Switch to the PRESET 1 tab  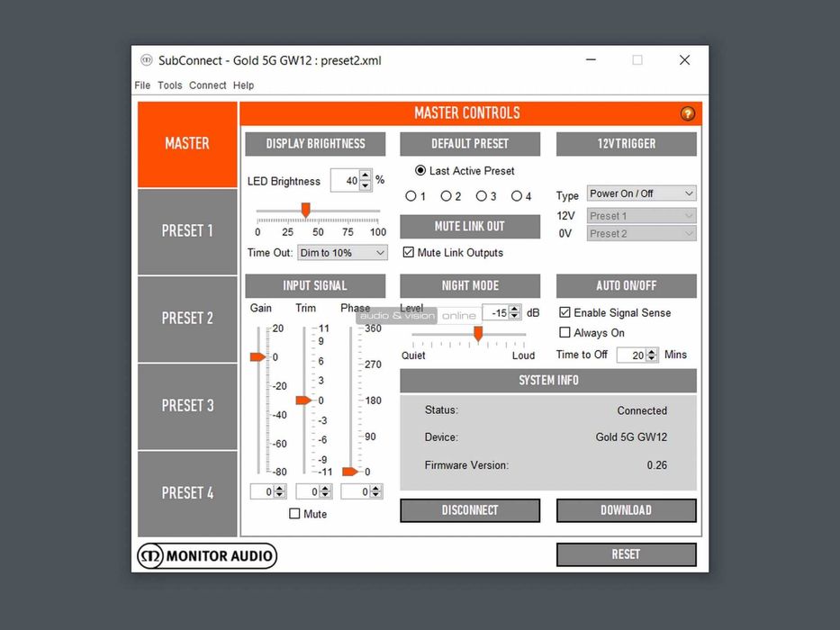click(x=187, y=231)
